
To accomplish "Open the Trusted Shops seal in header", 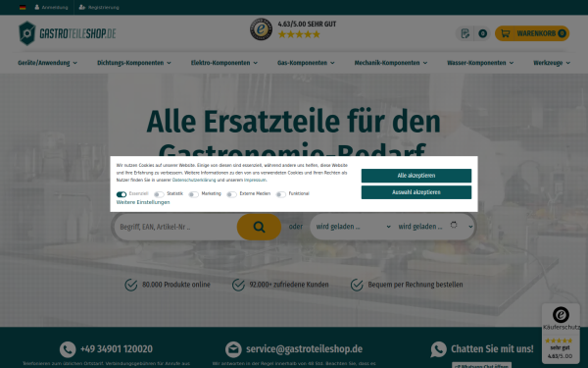I will 261,29.
